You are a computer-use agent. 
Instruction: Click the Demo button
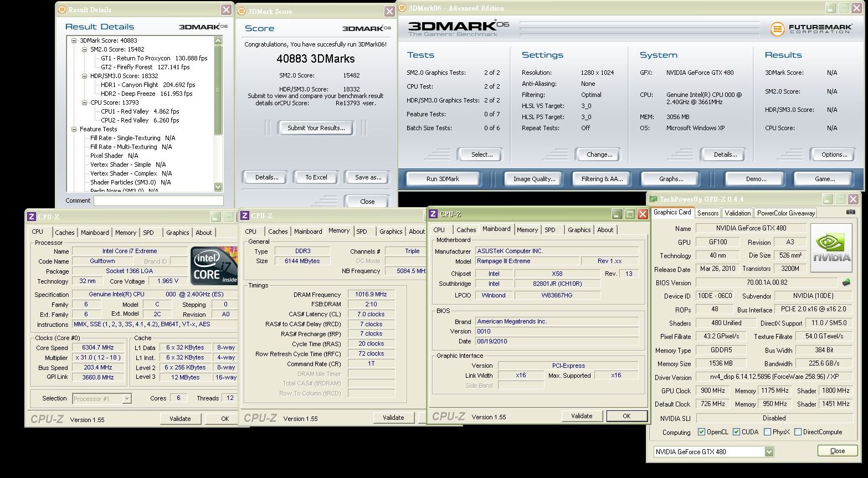point(756,179)
